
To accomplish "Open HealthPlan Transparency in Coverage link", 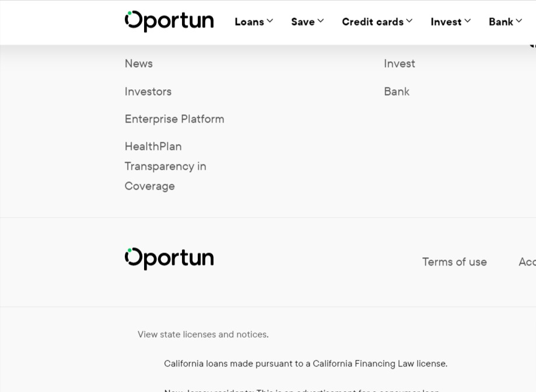I will [165, 166].
